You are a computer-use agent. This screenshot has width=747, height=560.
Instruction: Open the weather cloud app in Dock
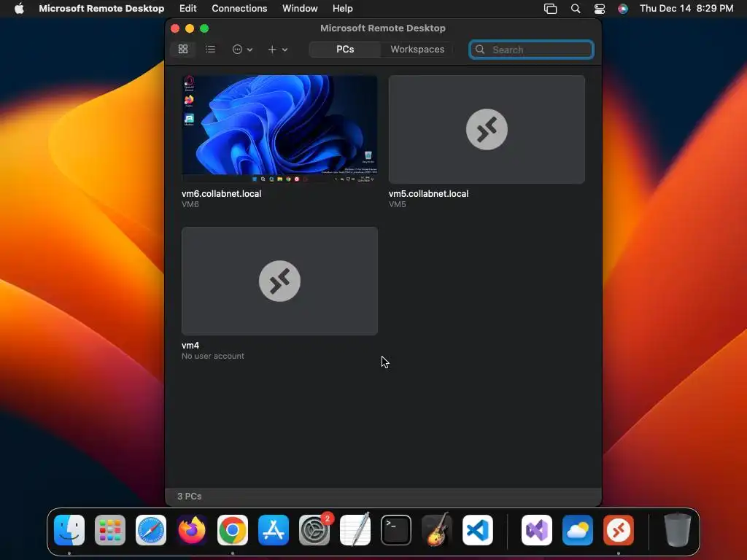578,530
